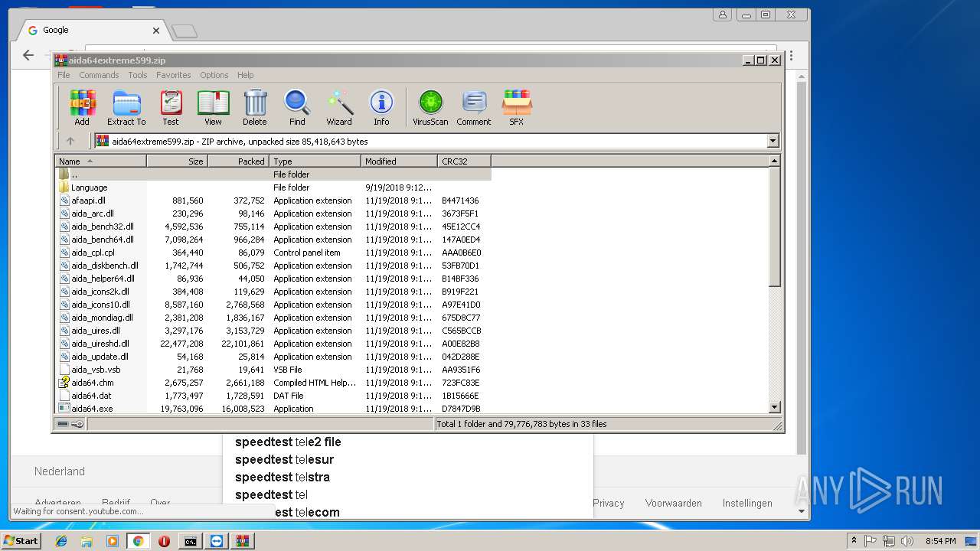Open the Tools menu
Viewport: 980px width, 551px height.
138,75
